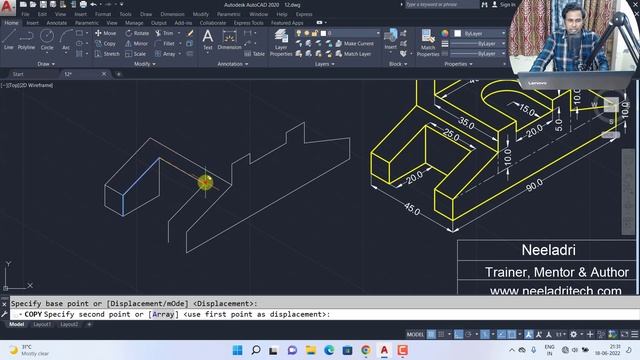Viewport: 640px width, 360px height.
Task: Click the COPY command line input
Action: coord(325,314)
